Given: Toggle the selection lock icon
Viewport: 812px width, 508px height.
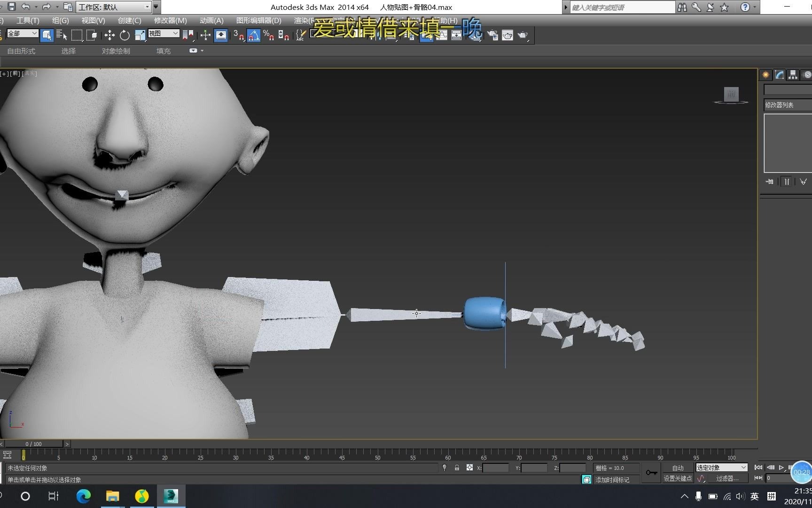Looking at the screenshot, I should (x=457, y=468).
